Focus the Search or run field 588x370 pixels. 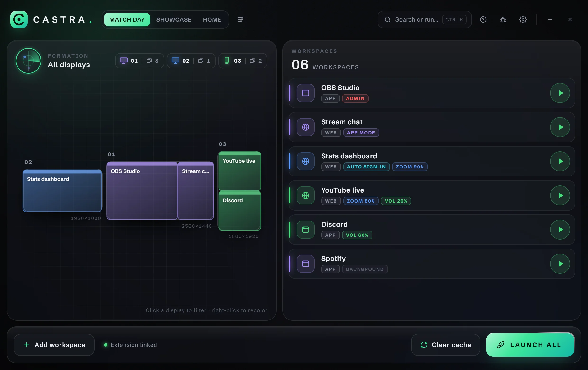[425, 19]
